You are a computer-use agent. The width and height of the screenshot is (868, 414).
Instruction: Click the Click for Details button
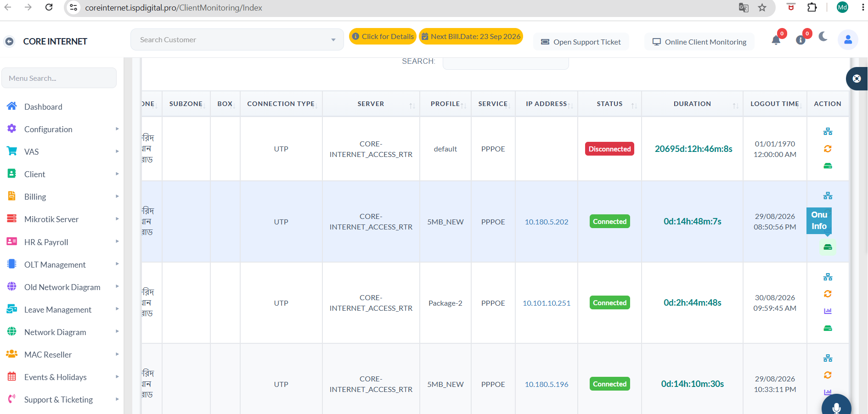click(x=383, y=36)
